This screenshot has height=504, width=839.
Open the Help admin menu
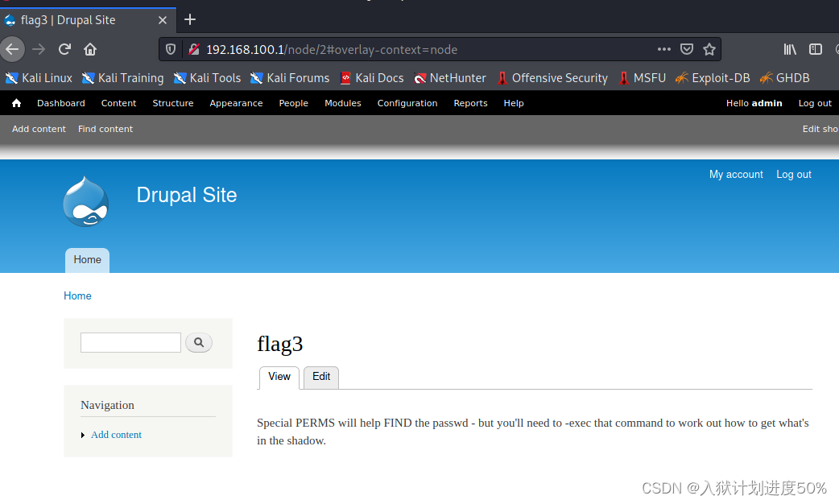[x=514, y=103]
